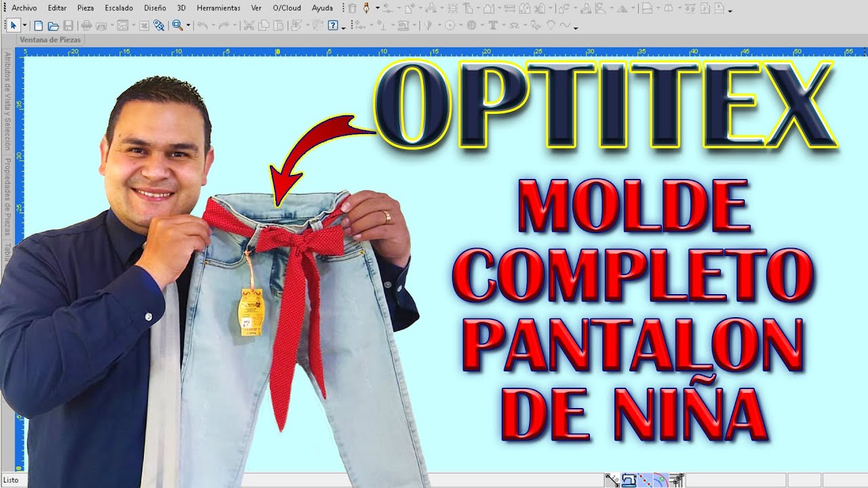
Task: Click the plotter icon
Action: tap(102, 25)
